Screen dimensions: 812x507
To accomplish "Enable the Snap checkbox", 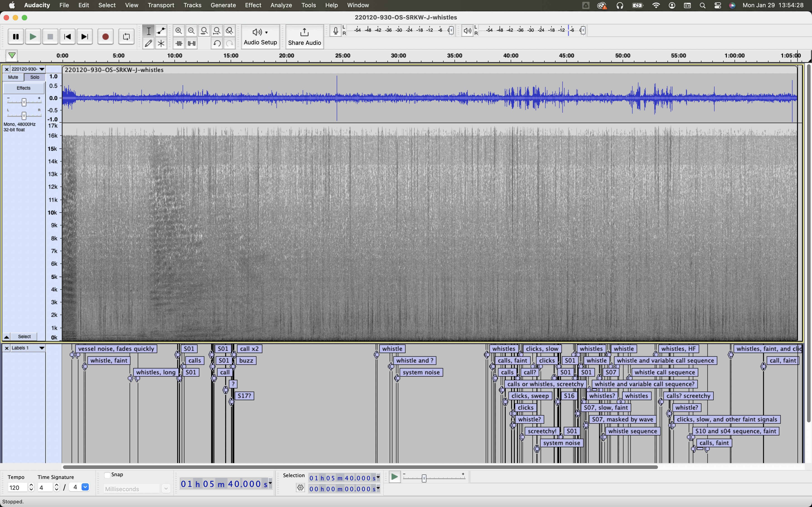I will click(x=107, y=475).
